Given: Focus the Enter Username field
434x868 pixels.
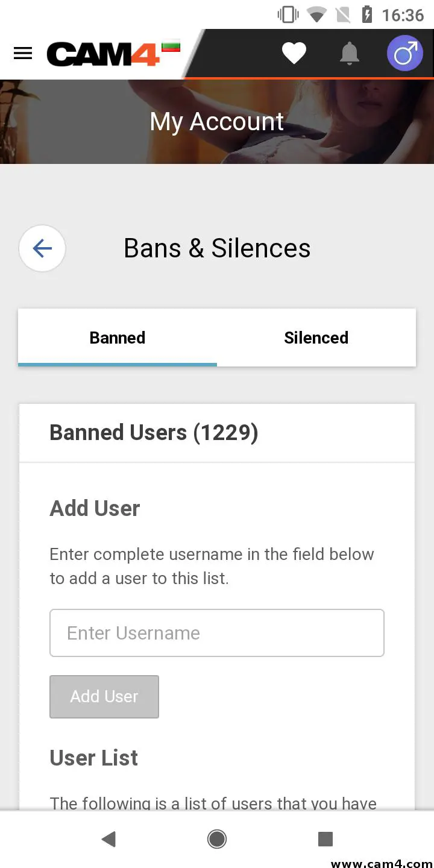Looking at the screenshot, I should [217, 633].
